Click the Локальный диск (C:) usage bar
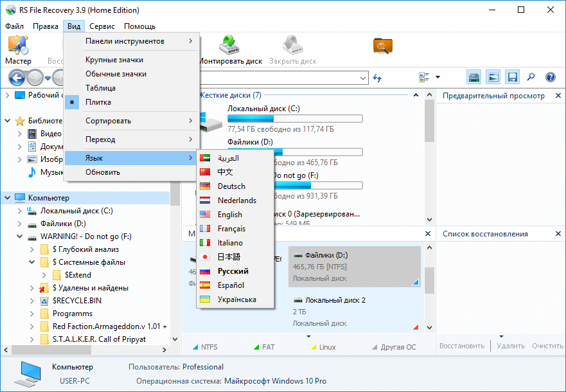Image resolution: width=566 pixels, height=392 pixels. 295,119
